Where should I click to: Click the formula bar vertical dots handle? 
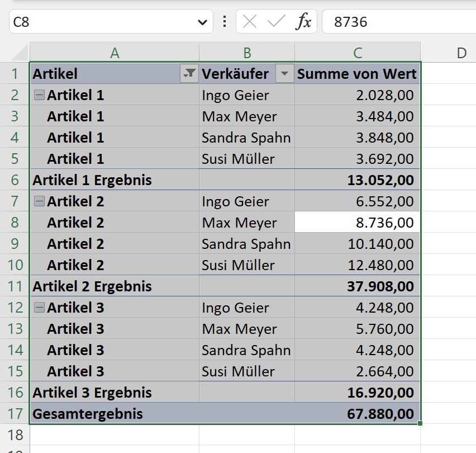click(x=225, y=22)
